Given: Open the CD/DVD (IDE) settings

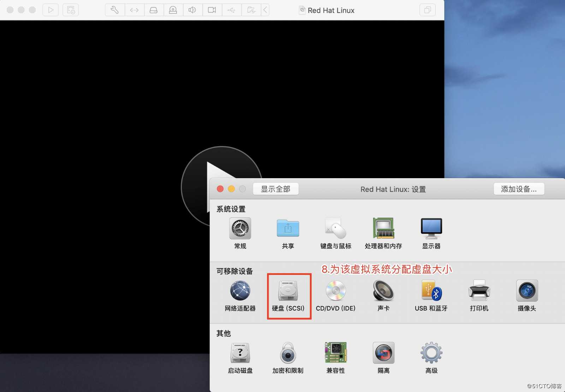Looking at the screenshot, I should [x=335, y=296].
